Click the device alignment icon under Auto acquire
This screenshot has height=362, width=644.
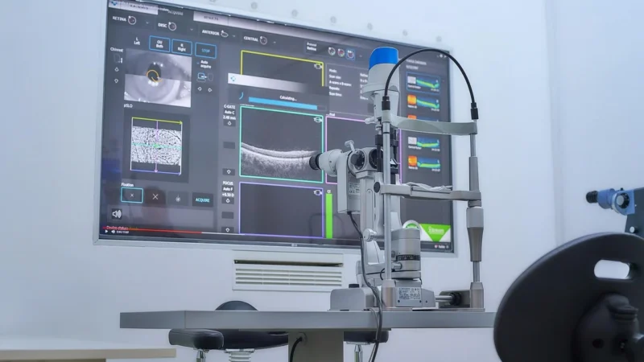click(x=204, y=76)
